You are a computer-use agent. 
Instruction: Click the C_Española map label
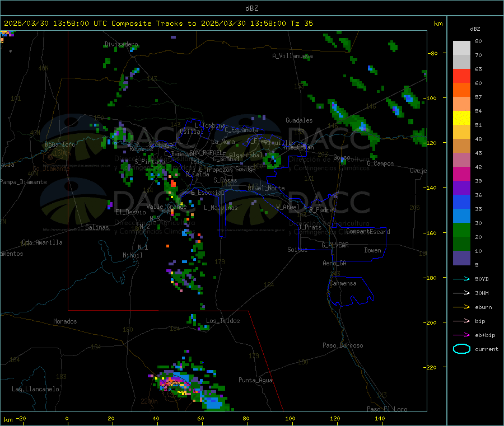tap(242, 130)
